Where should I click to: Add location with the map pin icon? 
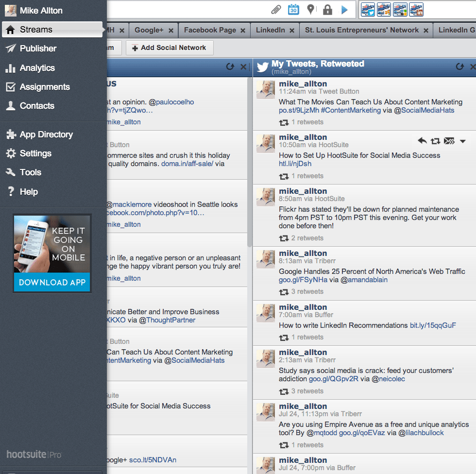click(310, 10)
